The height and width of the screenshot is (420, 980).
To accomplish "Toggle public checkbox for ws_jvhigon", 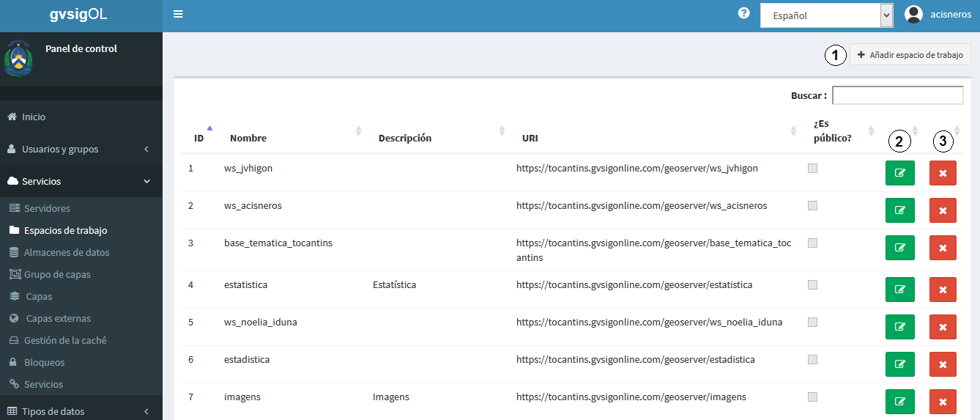I will coord(812,169).
